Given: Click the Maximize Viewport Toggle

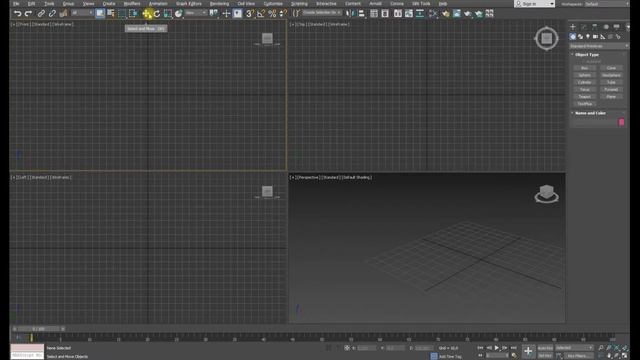Looking at the screenshot, I should click(x=624, y=356).
